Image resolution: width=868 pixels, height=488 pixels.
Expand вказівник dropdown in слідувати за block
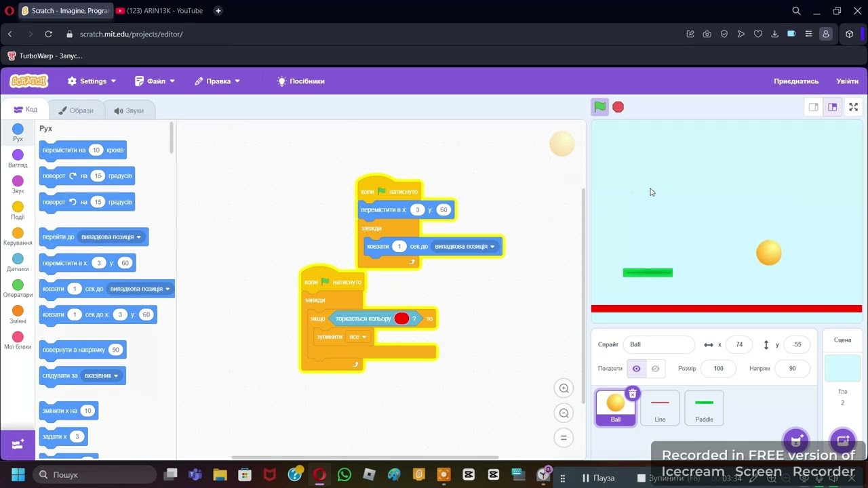101,375
